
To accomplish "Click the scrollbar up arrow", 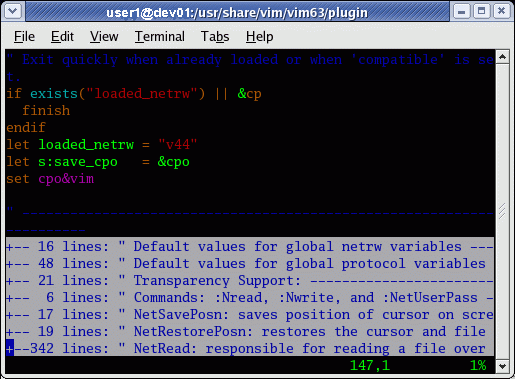I will tap(502, 57).
